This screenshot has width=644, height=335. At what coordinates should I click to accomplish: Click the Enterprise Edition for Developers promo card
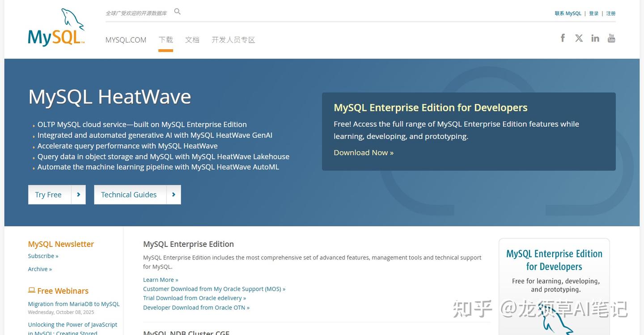[x=554, y=286]
